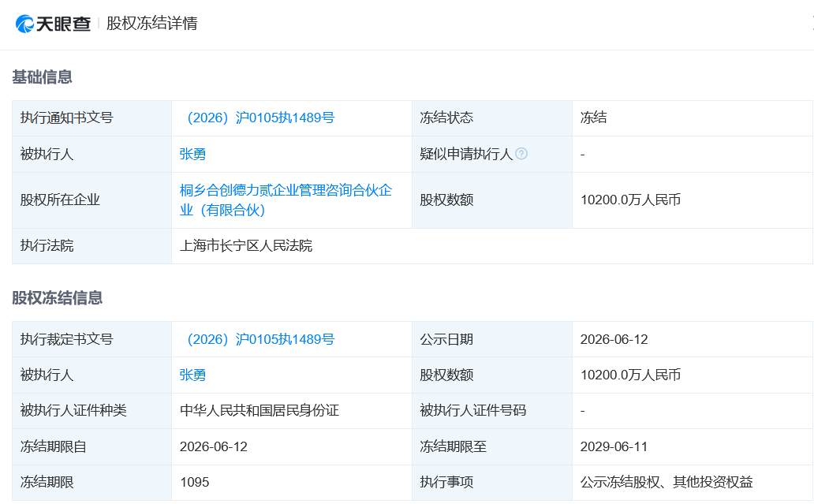
Task: Click the 执行通知书文号 label
Action: (66, 118)
